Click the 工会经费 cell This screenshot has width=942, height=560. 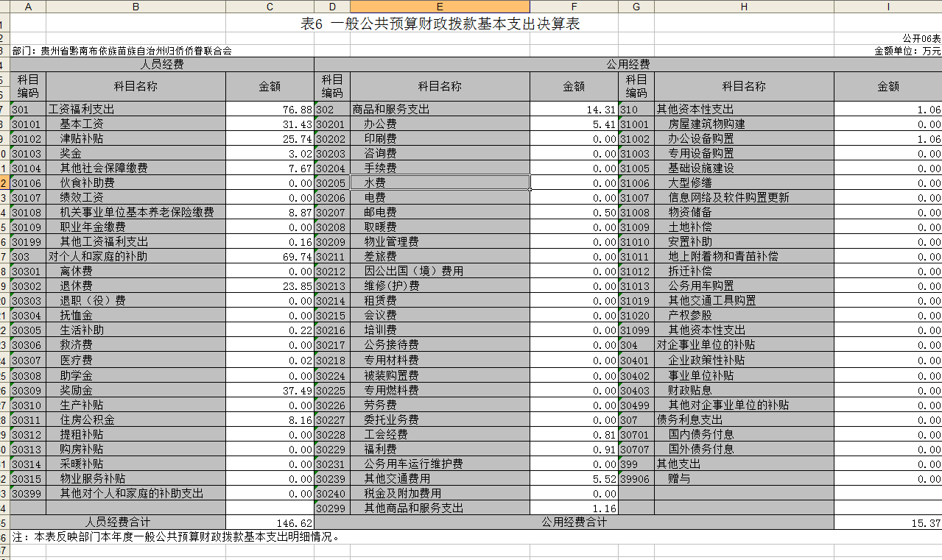[x=440, y=434]
